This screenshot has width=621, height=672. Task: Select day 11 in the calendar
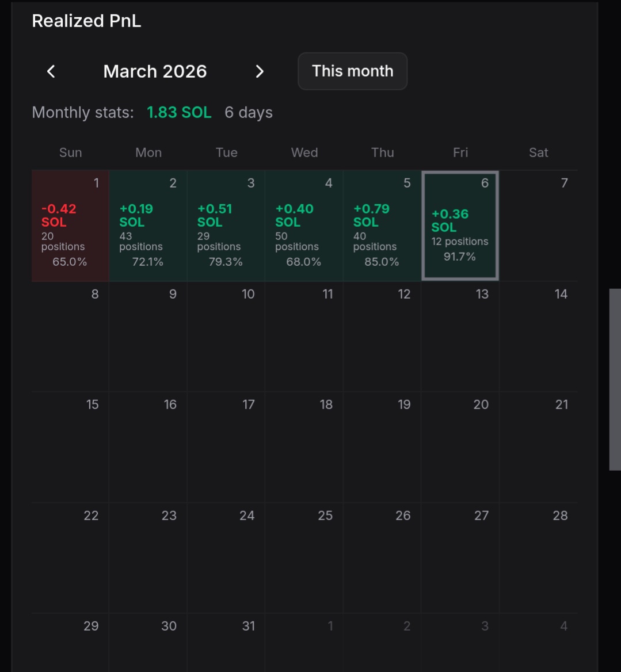(304, 337)
